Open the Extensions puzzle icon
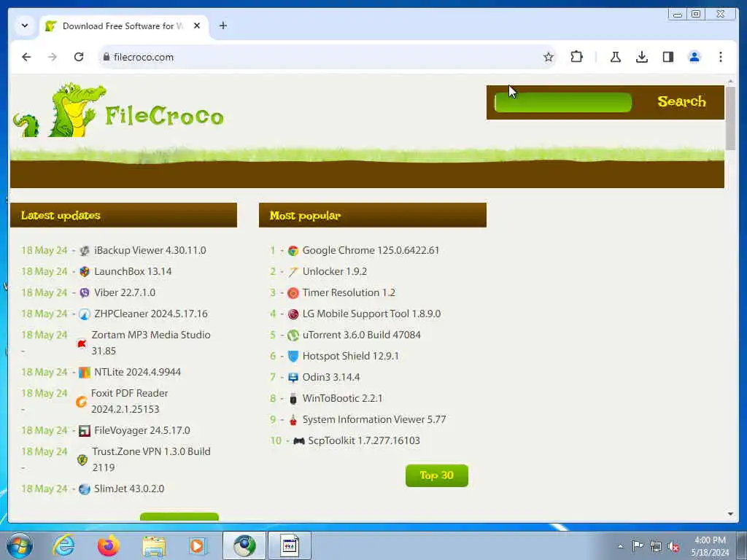Screen dimensions: 747x560 tap(576, 57)
